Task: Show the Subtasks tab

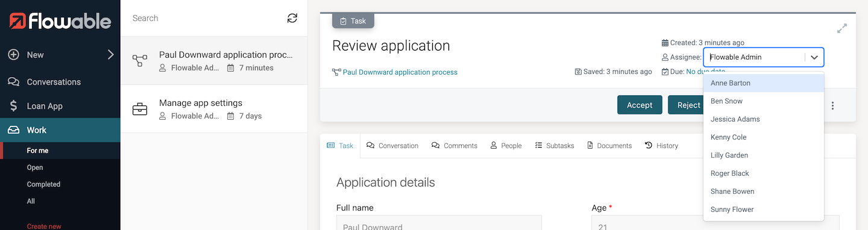Action: coord(555,146)
